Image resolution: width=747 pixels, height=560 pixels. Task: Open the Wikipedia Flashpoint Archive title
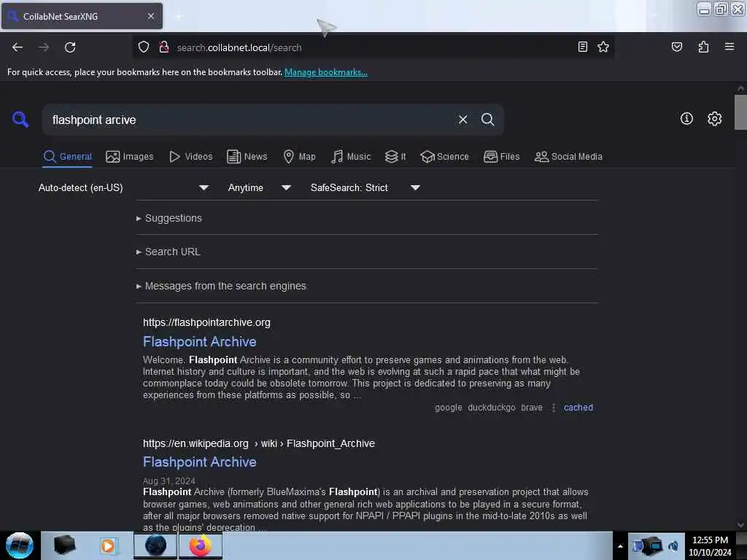click(x=200, y=462)
